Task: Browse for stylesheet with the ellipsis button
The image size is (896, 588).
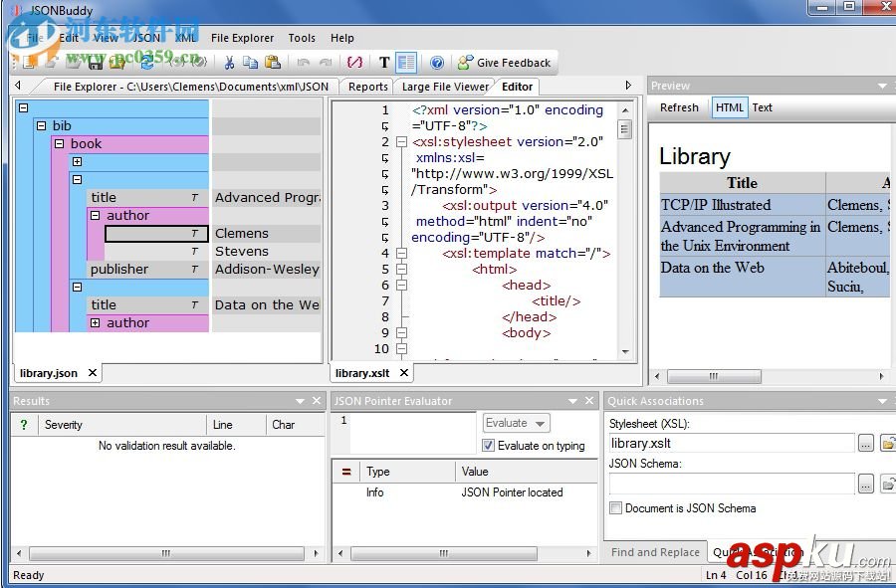Action: coord(866,443)
